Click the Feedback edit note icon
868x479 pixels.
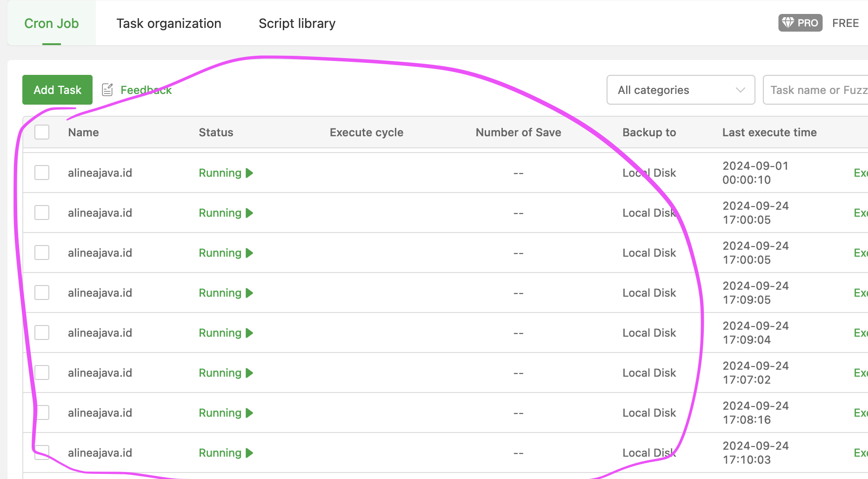point(107,90)
